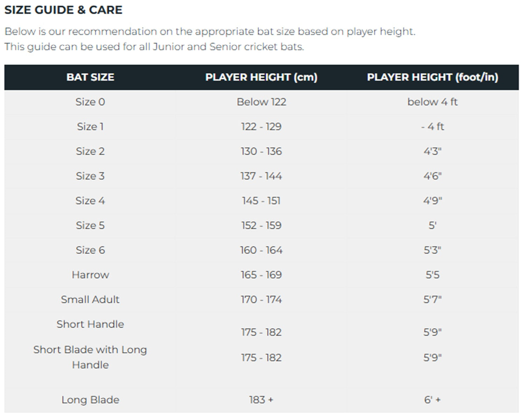Click the PLAYER HEIGHT (foot/in) column header

[x=432, y=77]
